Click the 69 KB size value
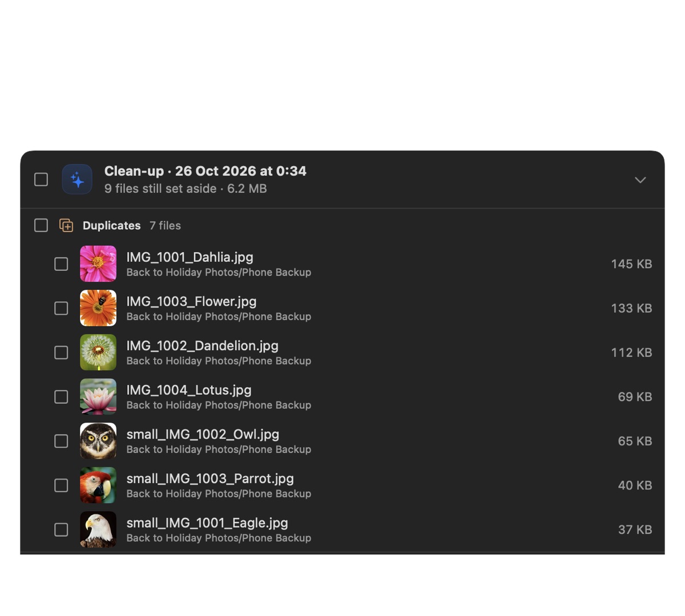The width and height of the screenshot is (685, 616). click(635, 397)
